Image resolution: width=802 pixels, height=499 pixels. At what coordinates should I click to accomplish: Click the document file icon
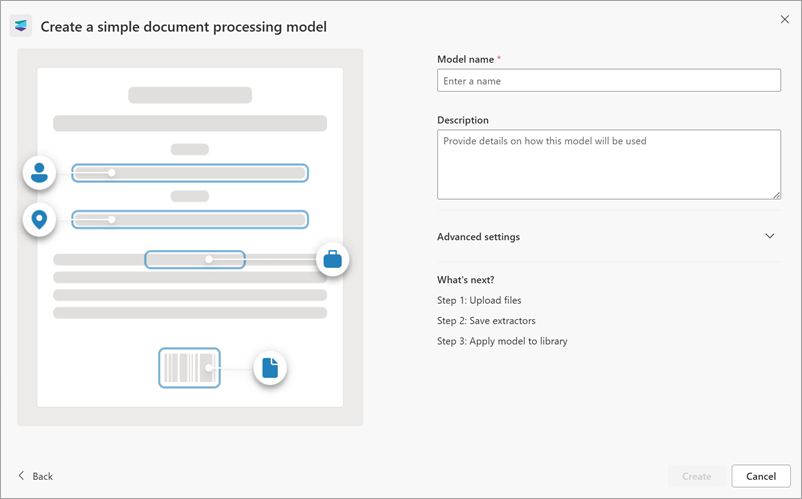pos(269,367)
